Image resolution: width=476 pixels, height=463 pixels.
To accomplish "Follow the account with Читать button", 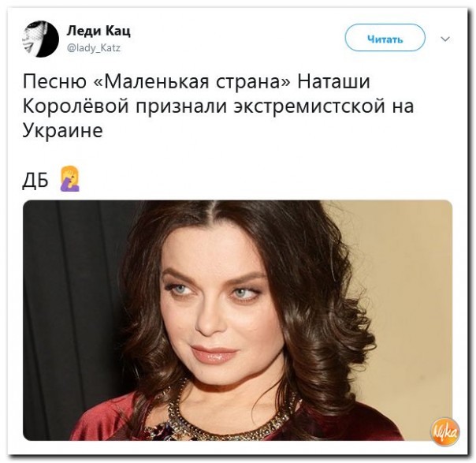I will click(385, 38).
